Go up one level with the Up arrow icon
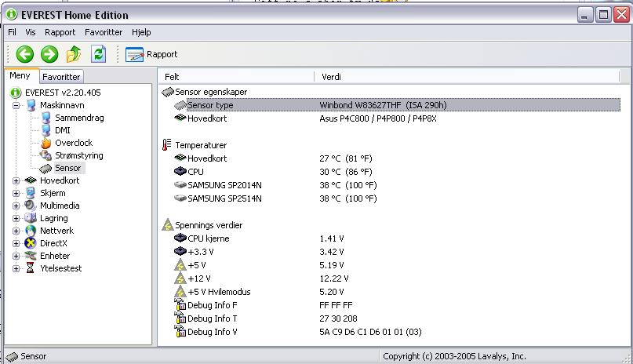 point(74,54)
